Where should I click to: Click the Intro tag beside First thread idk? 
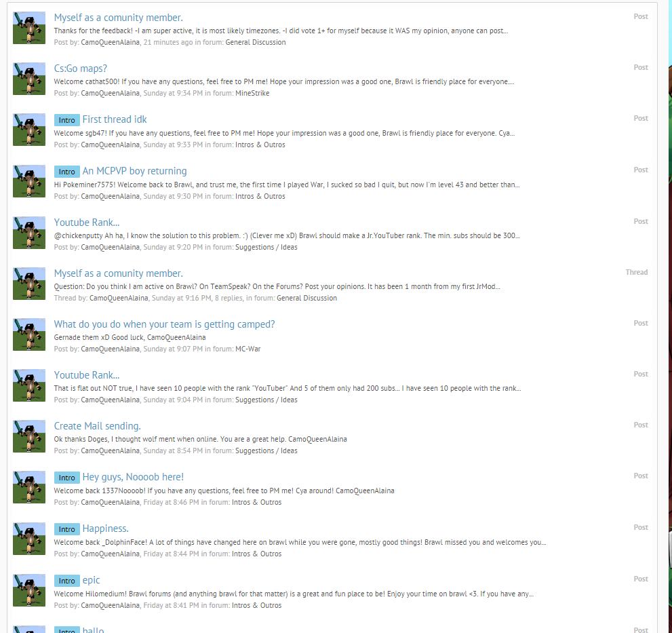point(67,120)
